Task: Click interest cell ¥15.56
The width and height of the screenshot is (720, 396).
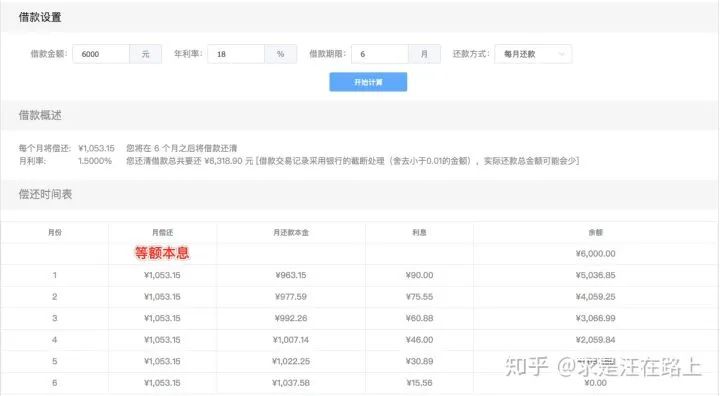Action: tap(419, 383)
